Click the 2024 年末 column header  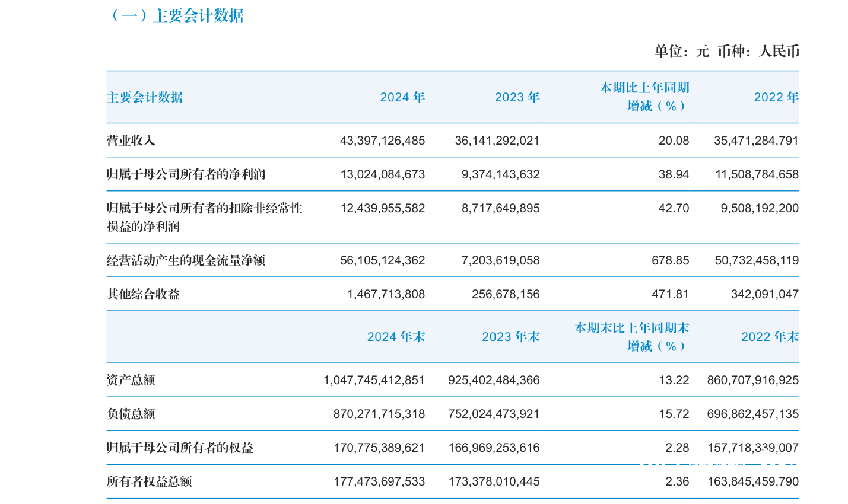[x=396, y=337]
